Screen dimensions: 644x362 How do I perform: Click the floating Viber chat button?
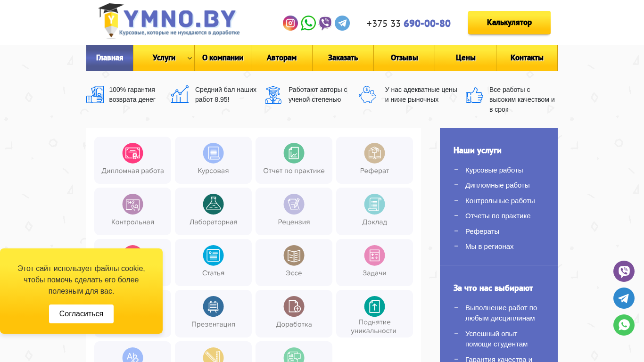coord(624,271)
